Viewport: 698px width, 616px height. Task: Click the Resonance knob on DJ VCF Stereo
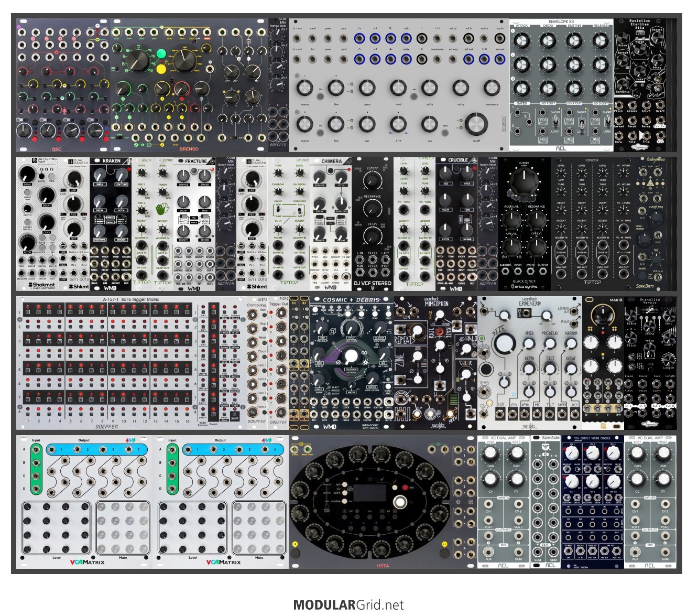(372, 209)
